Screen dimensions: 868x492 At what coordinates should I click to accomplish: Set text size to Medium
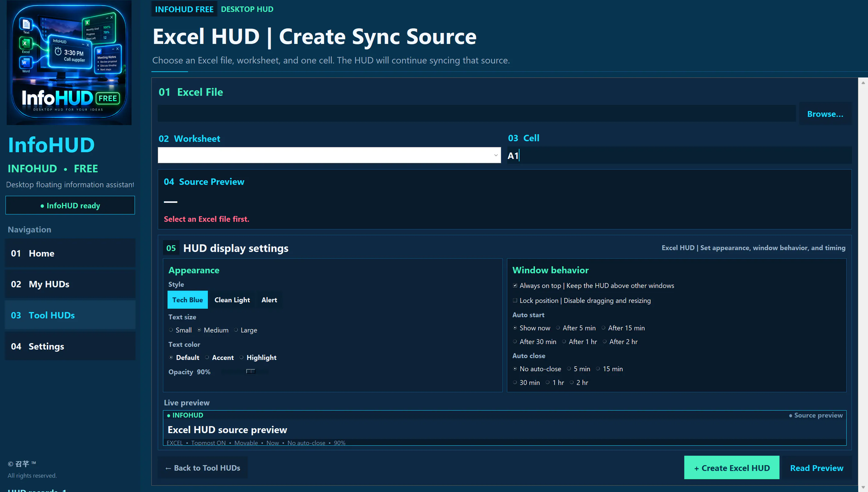point(213,330)
